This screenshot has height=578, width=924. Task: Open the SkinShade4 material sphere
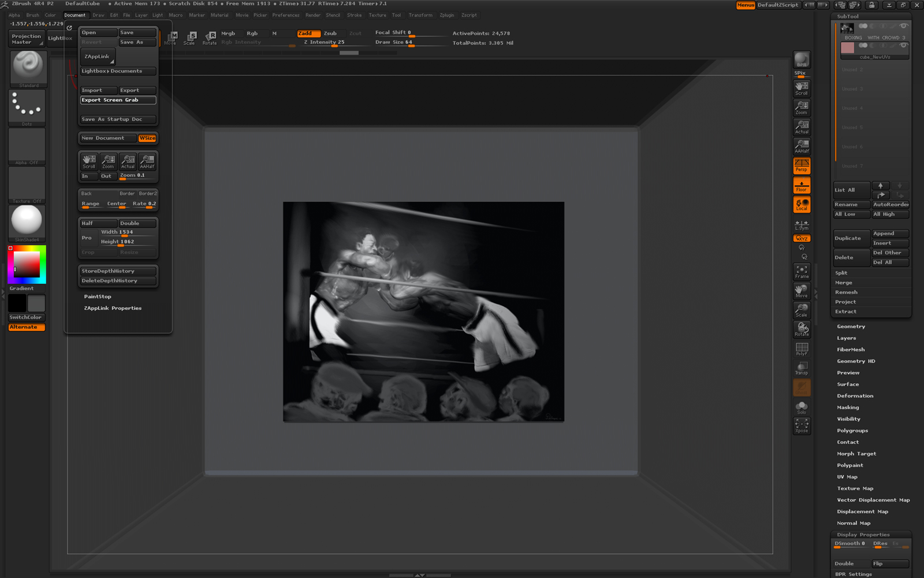(27, 223)
